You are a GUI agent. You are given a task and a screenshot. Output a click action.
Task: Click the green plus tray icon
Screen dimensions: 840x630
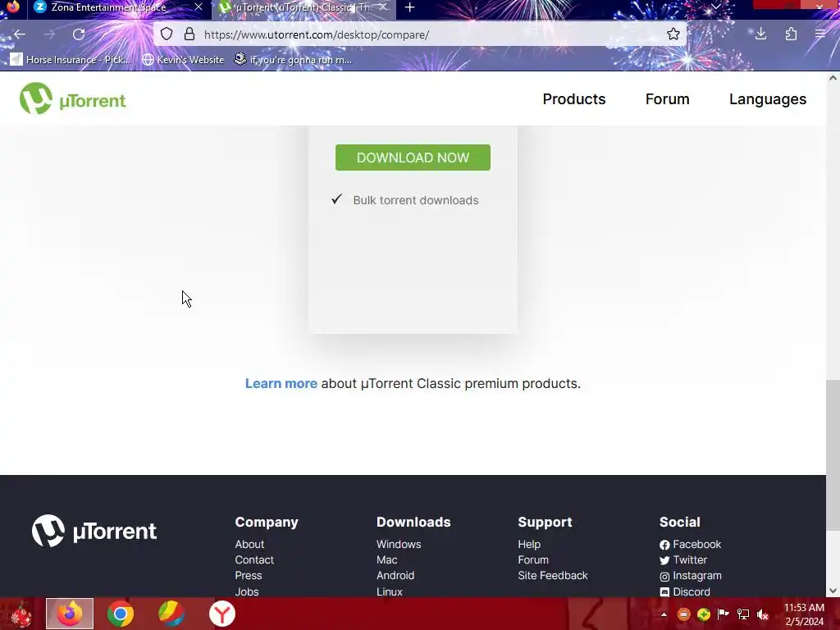[x=703, y=614]
